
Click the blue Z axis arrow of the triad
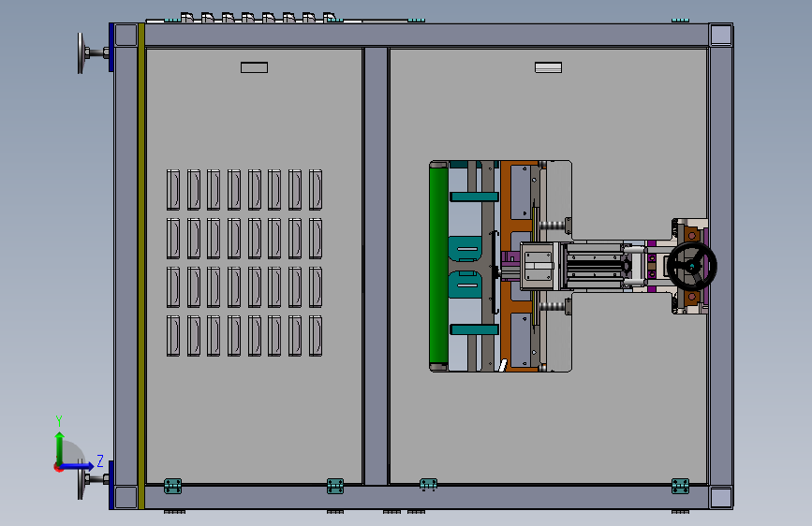[77, 466]
